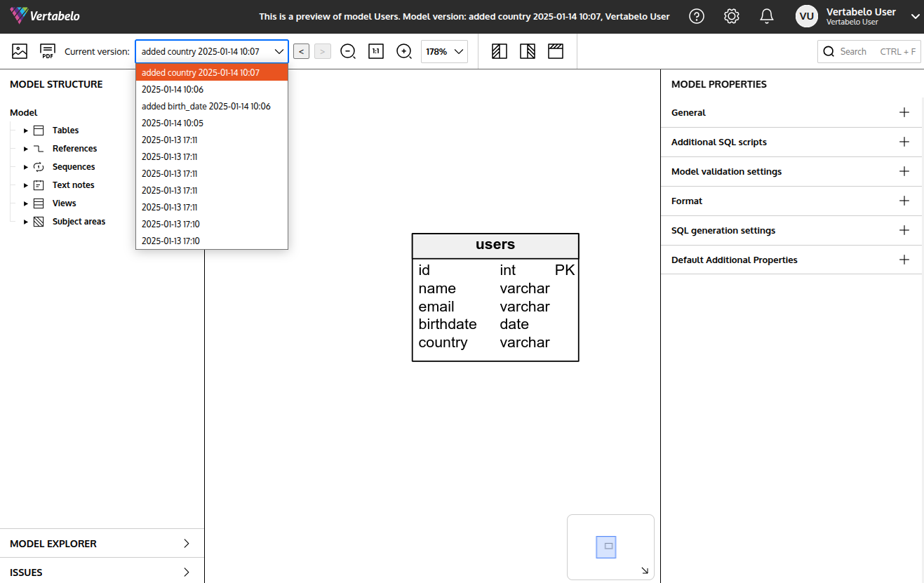The height and width of the screenshot is (583, 924).
Task: Reset zoom with the 1:1 icon
Action: click(376, 51)
